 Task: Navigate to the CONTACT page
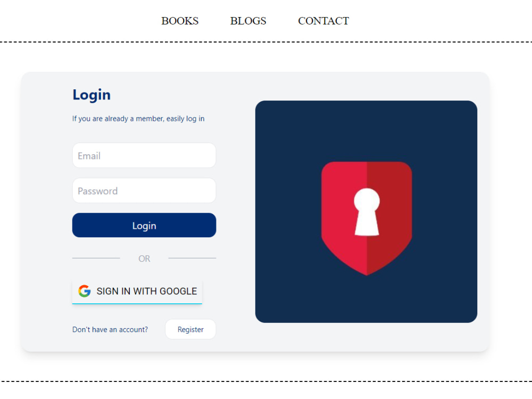323,21
